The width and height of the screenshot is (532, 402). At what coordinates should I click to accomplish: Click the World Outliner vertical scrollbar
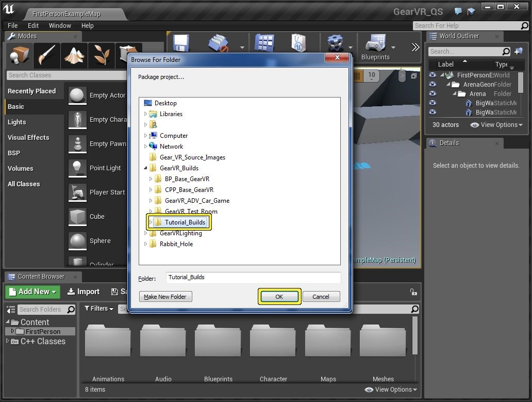click(x=521, y=83)
